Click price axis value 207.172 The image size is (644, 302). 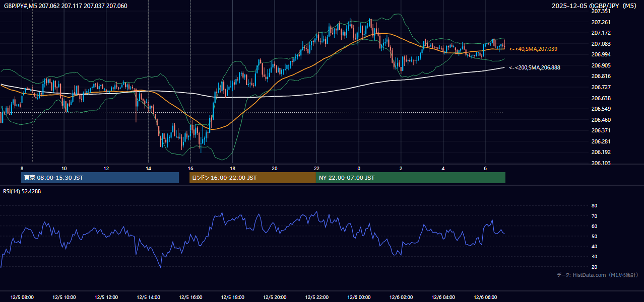pyautogui.click(x=601, y=33)
